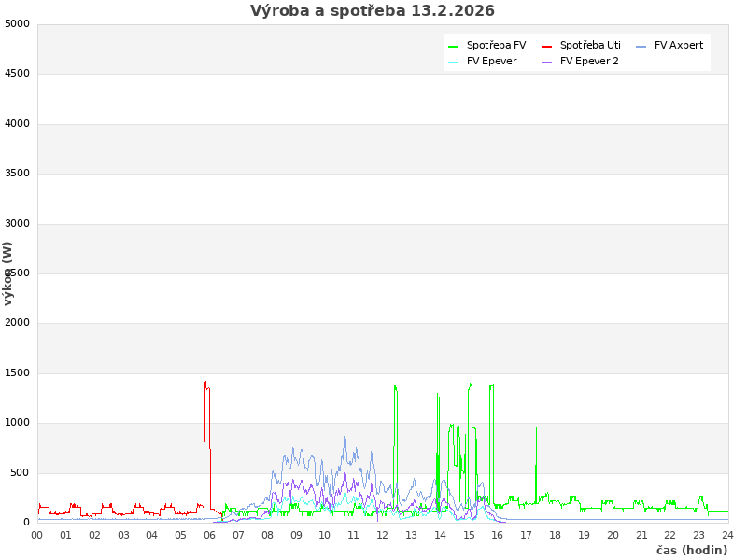
Task: Click the 12 hour mark on time axis
Action: point(383,535)
